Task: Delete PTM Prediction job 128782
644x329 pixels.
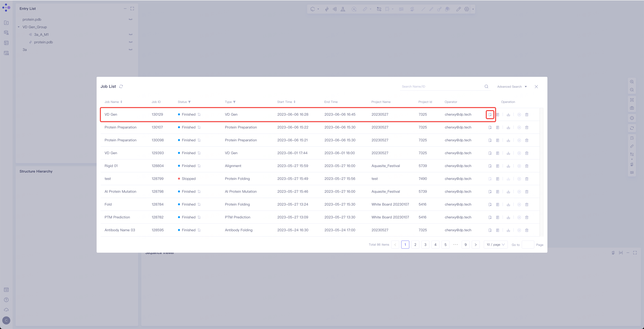Action: (x=527, y=217)
